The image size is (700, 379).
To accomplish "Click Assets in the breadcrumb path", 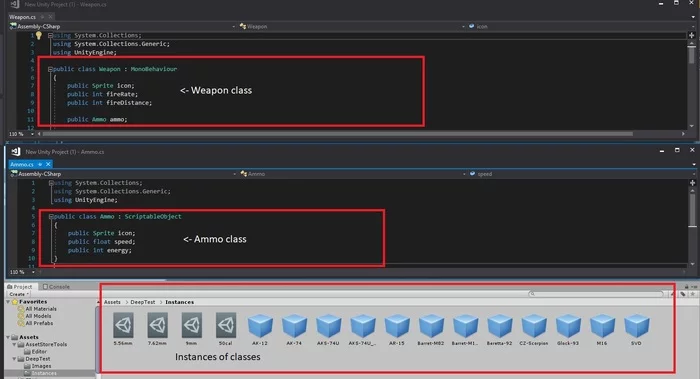I will [x=112, y=302].
